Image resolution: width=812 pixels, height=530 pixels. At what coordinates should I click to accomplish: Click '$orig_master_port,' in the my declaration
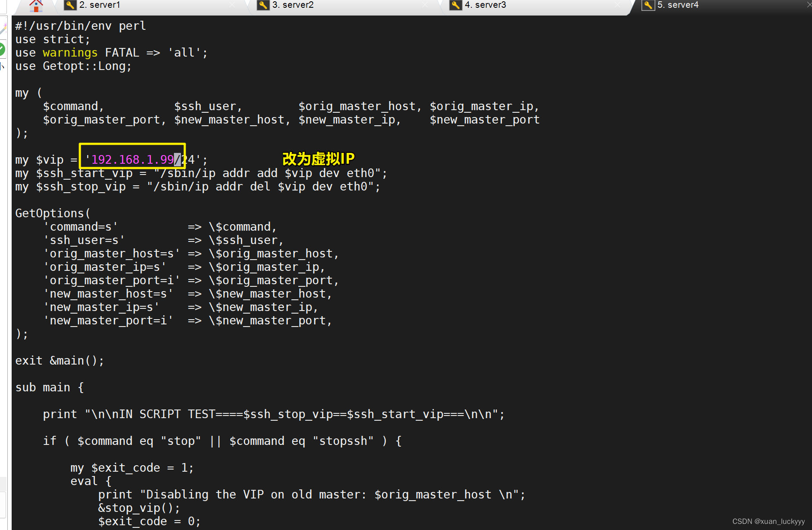(104, 120)
